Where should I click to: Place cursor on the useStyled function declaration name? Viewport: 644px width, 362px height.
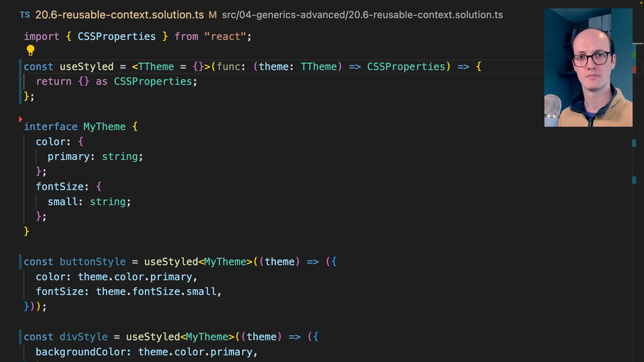[87, 66]
